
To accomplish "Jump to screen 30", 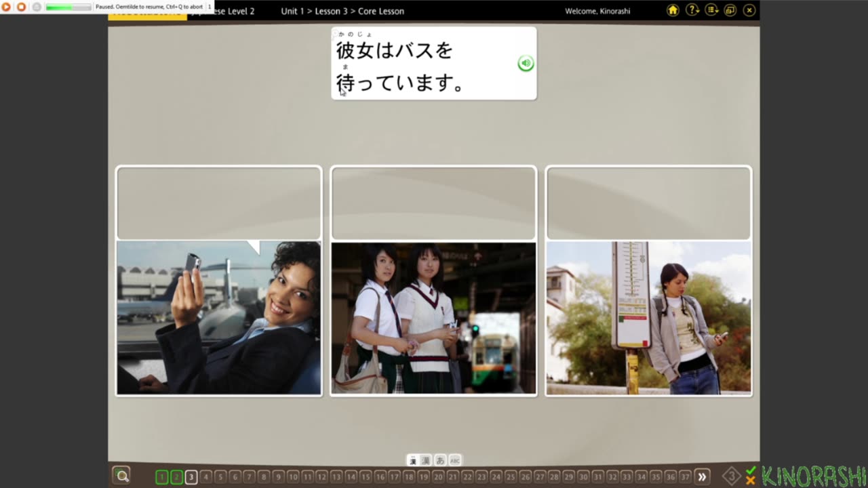I will coord(583,476).
